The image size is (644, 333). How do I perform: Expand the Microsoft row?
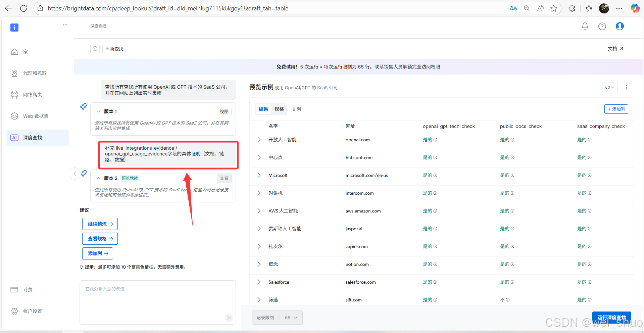tap(259, 175)
